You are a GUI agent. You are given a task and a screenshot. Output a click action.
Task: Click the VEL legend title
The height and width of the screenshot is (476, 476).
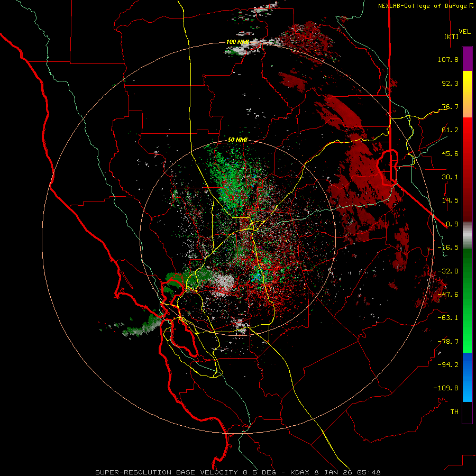[x=464, y=32]
